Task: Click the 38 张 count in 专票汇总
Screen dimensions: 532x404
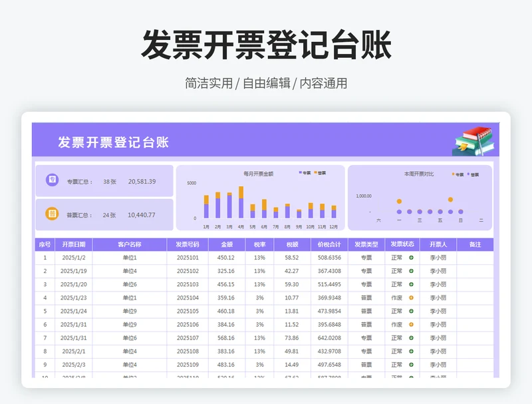Action: (x=110, y=182)
